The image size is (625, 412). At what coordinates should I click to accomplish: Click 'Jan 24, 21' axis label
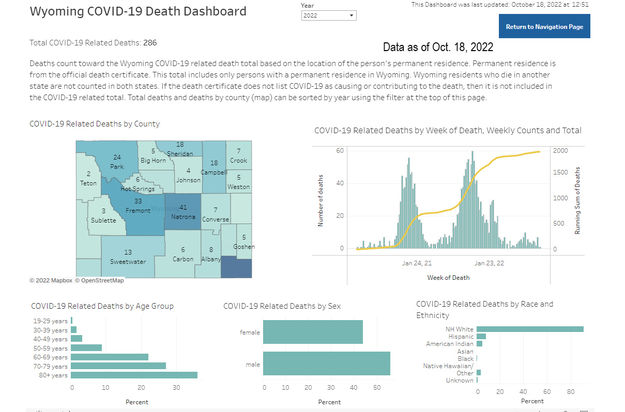417,263
